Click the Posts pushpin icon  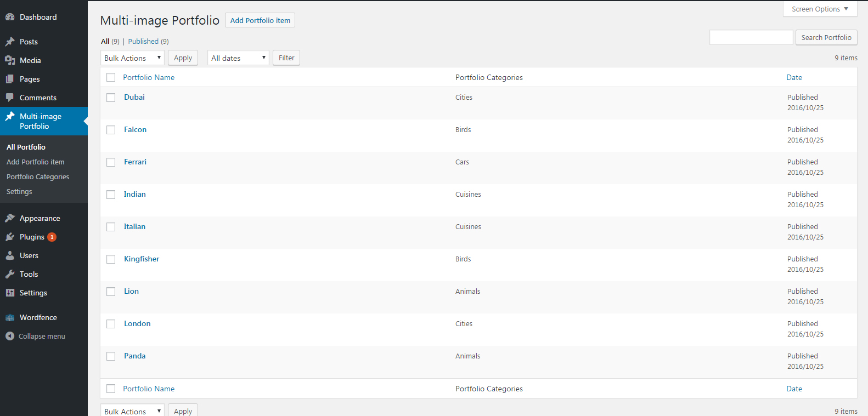(10, 42)
